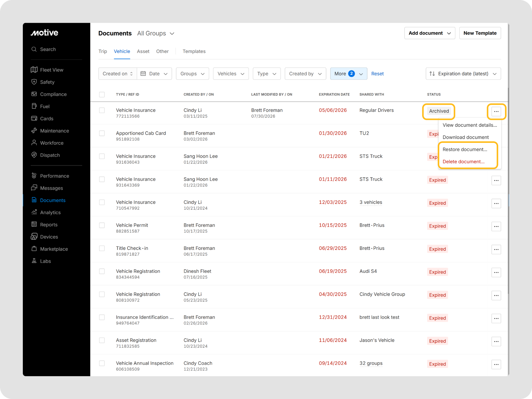
Task: Choose Download document menu item
Action: point(470,137)
